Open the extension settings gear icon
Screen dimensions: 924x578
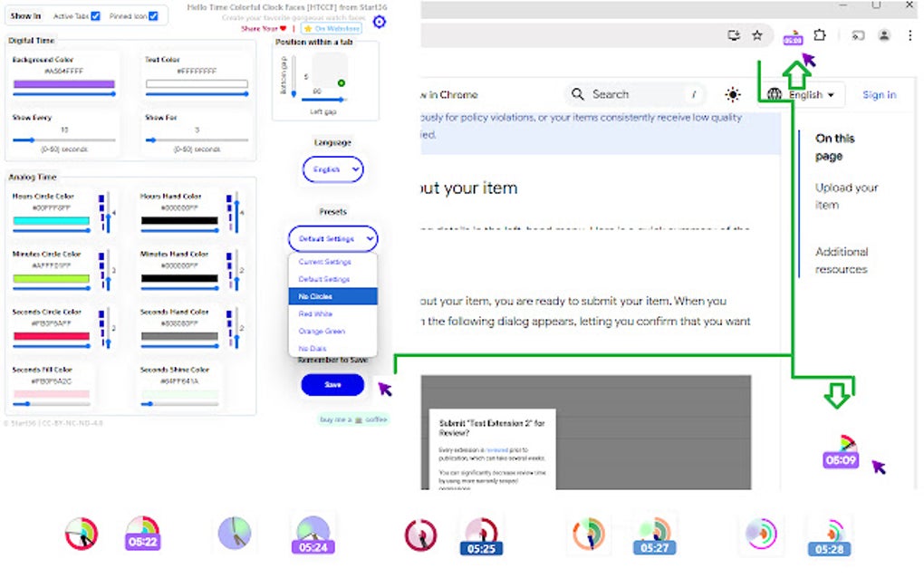pyautogui.click(x=380, y=22)
